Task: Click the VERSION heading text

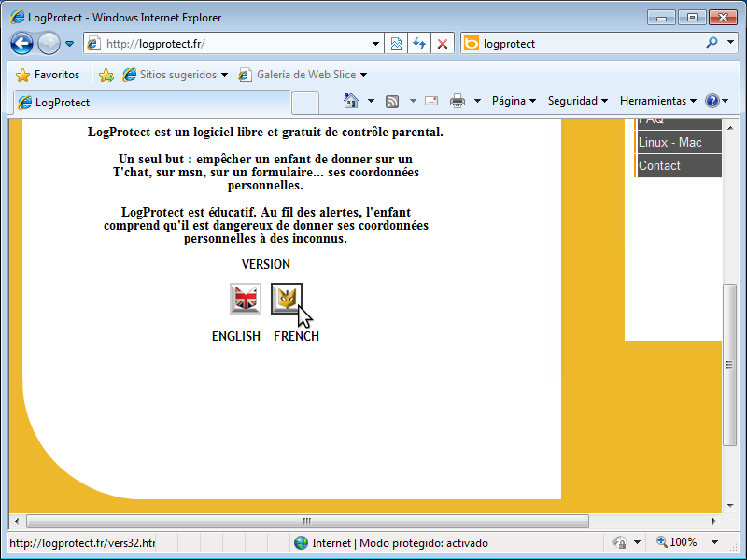Action: [x=266, y=265]
